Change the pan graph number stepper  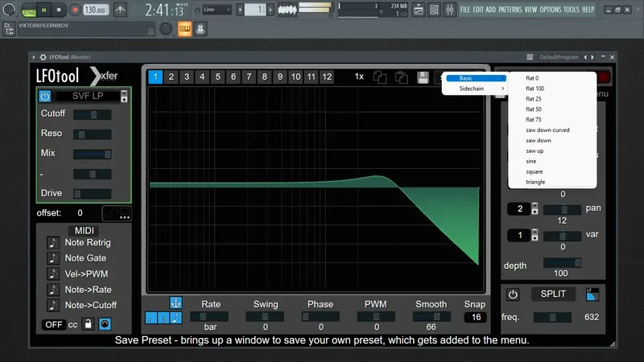535,208
